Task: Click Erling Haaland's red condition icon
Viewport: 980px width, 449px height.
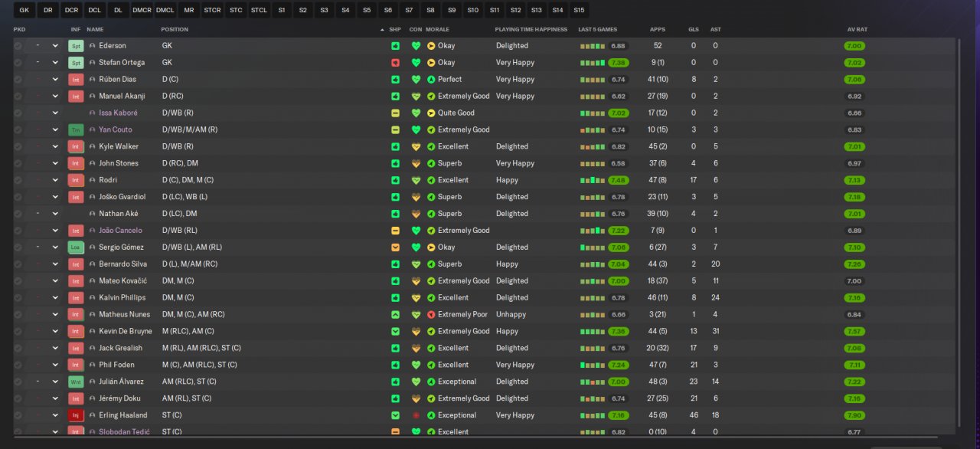Action: [416, 415]
